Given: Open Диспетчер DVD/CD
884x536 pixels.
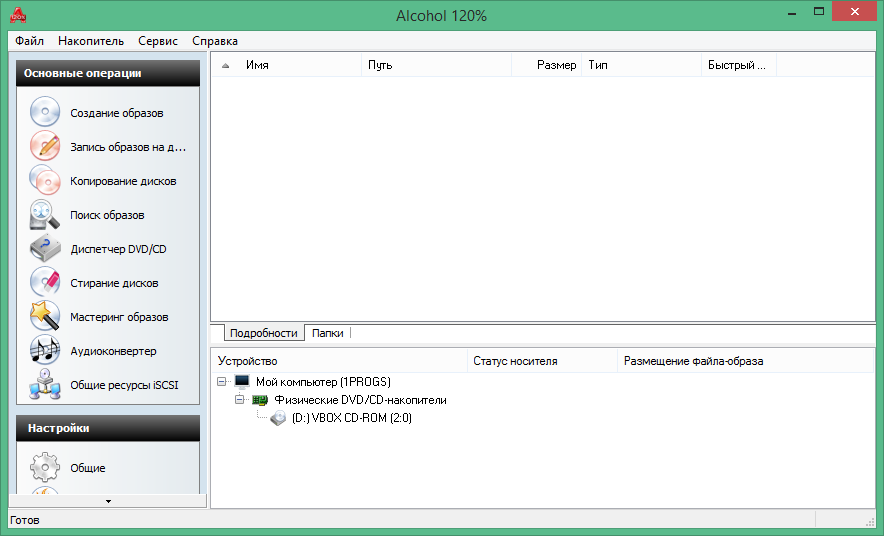Looking at the screenshot, I should [118, 249].
